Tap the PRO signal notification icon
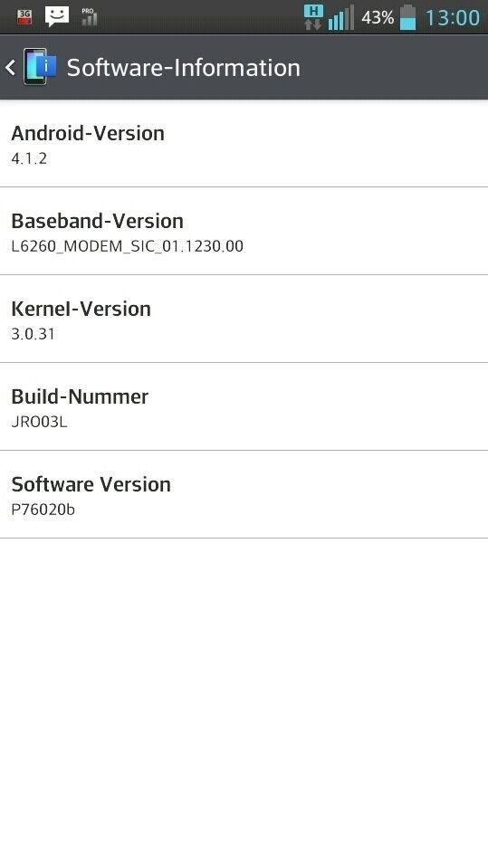The width and height of the screenshot is (488, 868). 89,16
